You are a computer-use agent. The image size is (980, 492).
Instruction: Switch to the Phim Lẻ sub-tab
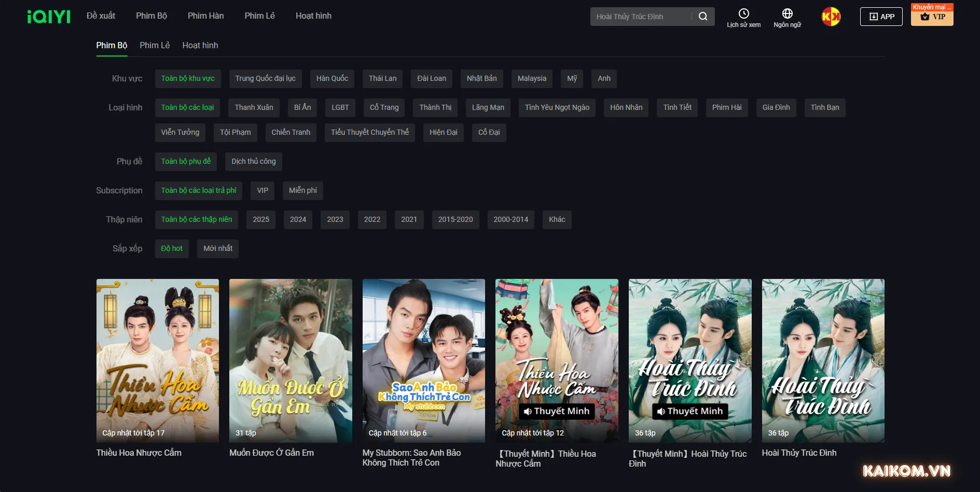[155, 46]
